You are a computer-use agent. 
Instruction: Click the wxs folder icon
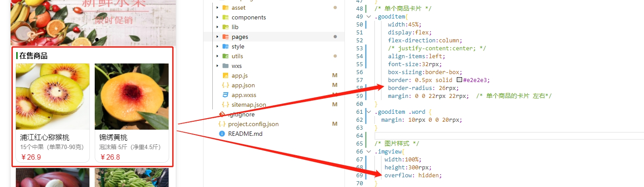pyautogui.click(x=226, y=66)
